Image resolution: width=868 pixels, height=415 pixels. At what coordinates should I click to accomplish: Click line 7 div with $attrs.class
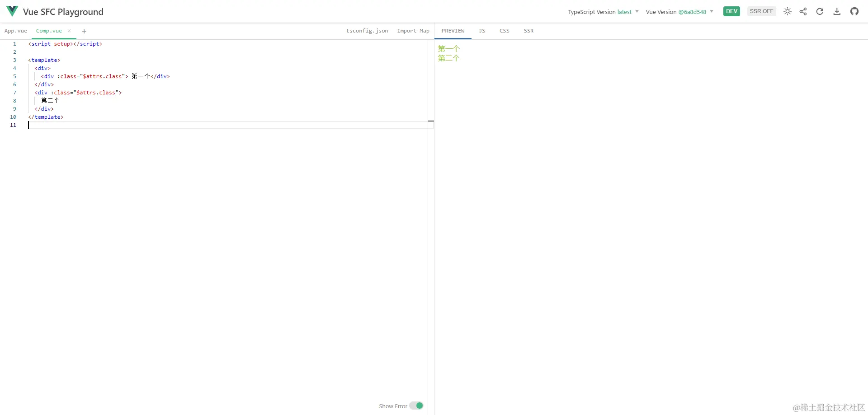pyautogui.click(x=78, y=93)
